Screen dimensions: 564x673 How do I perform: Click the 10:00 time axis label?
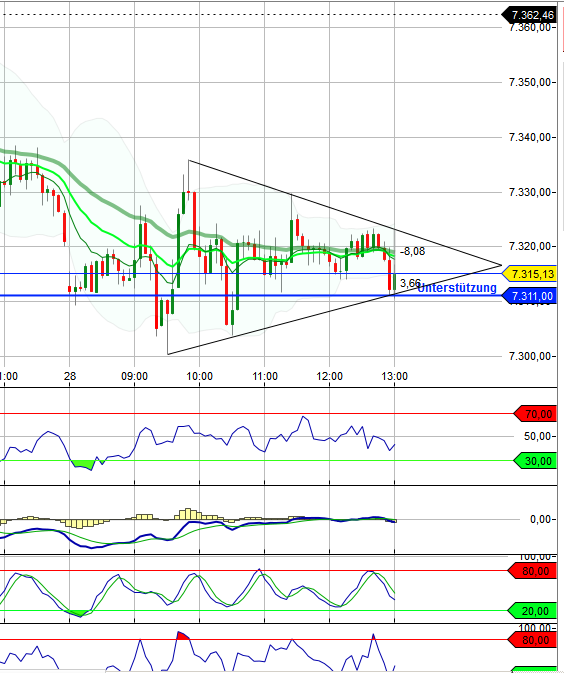coord(200,376)
